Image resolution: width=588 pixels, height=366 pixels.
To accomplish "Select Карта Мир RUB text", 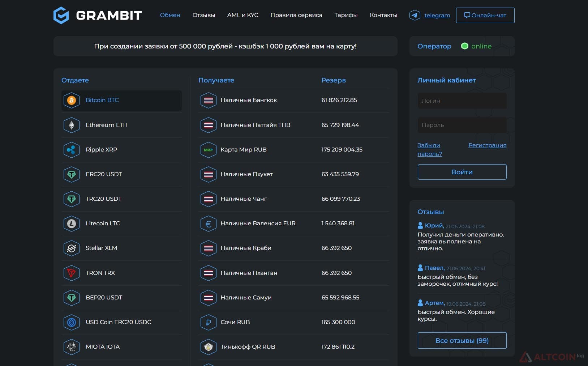I will 244,149.
